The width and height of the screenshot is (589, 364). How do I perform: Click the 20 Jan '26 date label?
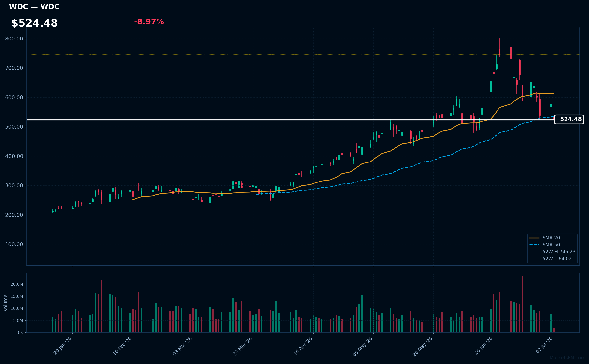tap(63, 346)
